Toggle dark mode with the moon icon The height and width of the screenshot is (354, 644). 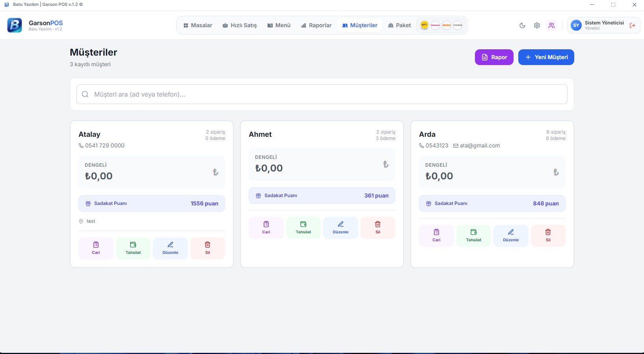(522, 26)
